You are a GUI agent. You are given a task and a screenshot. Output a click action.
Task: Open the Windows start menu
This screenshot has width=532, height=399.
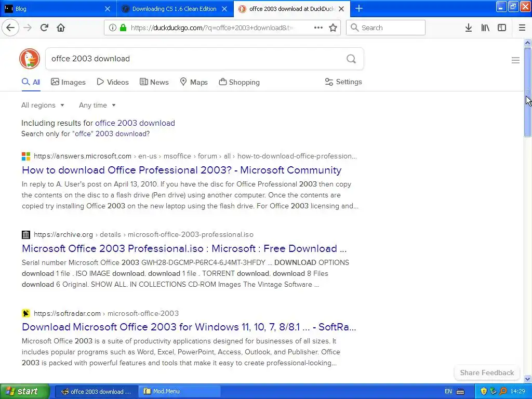tap(24, 391)
